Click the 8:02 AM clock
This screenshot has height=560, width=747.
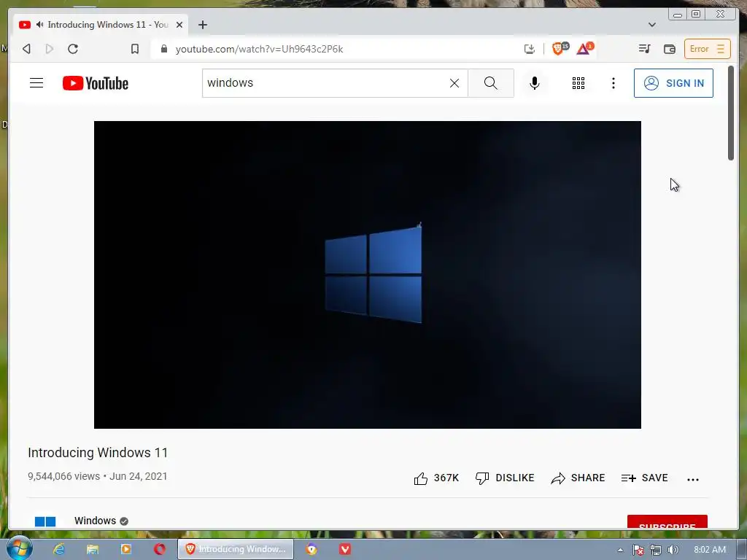tap(710, 550)
